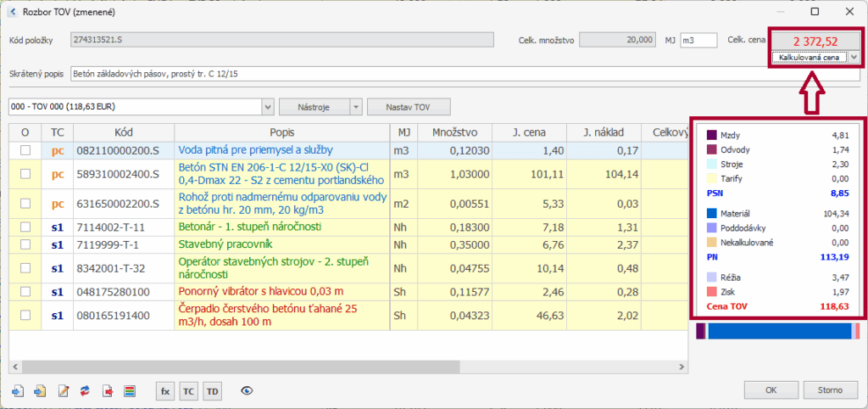This screenshot has height=409, width=868.
Task: Tick the checkbox for Stavebný pracovník row
Action: click(x=25, y=244)
